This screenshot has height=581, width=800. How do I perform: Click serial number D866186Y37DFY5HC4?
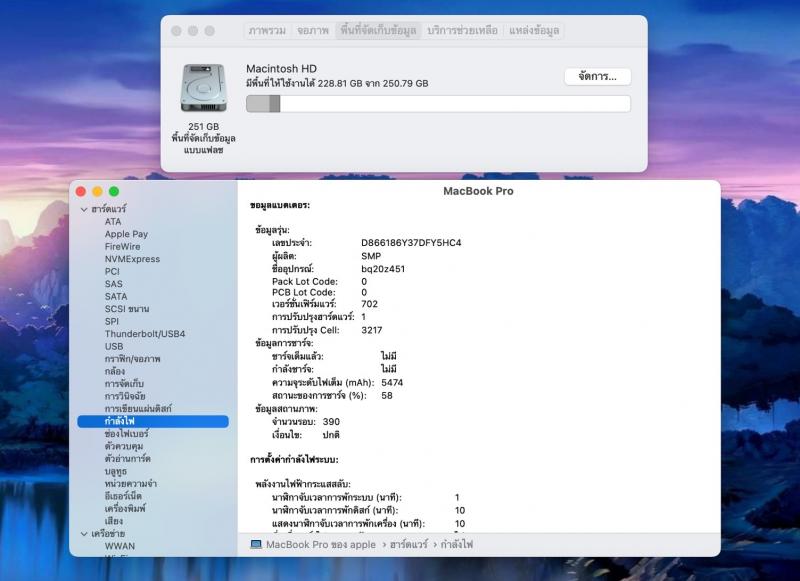411,243
